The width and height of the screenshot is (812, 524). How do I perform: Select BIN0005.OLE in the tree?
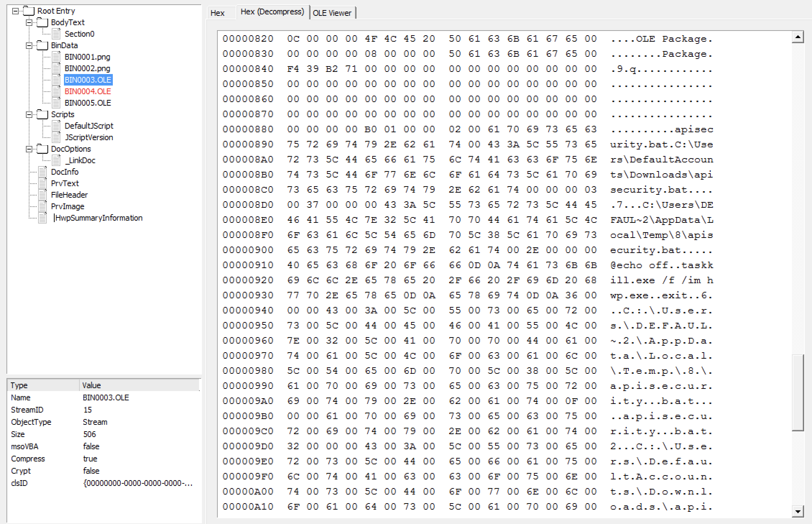click(x=88, y=103)
